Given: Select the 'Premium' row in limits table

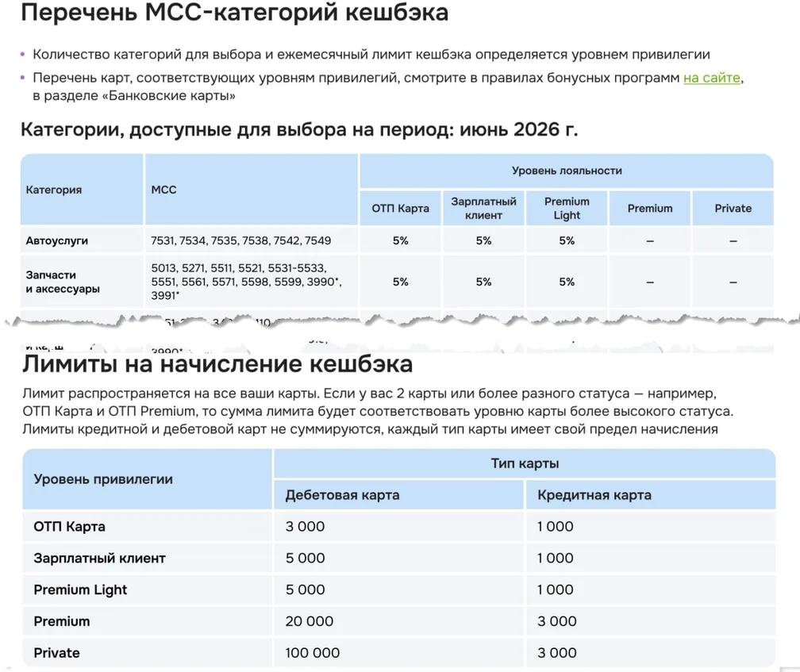Looking at the screenshot, I should click(399, 621).
